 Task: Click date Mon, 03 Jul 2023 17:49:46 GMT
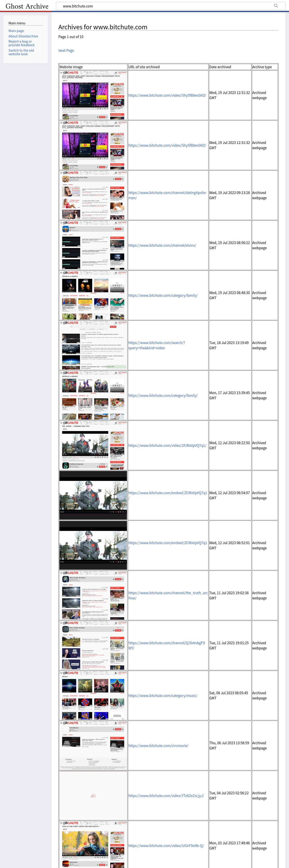[x=229, y=845]
